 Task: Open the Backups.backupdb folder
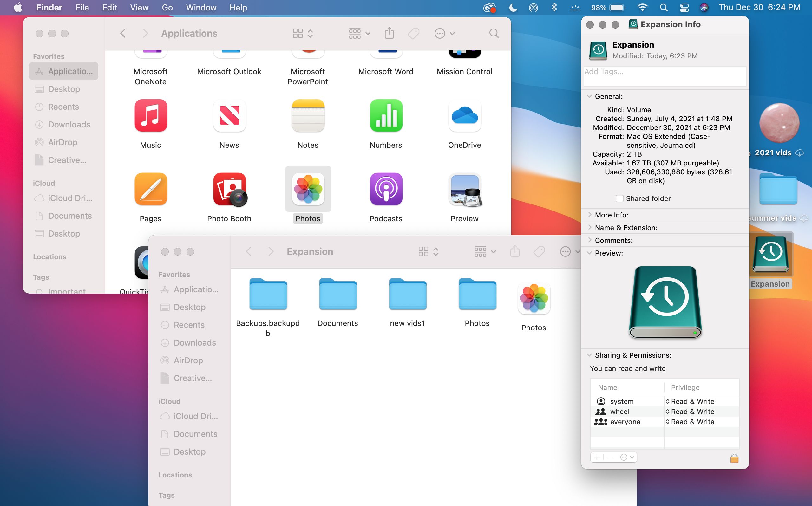pyautogui.click(x=268, y=295)
